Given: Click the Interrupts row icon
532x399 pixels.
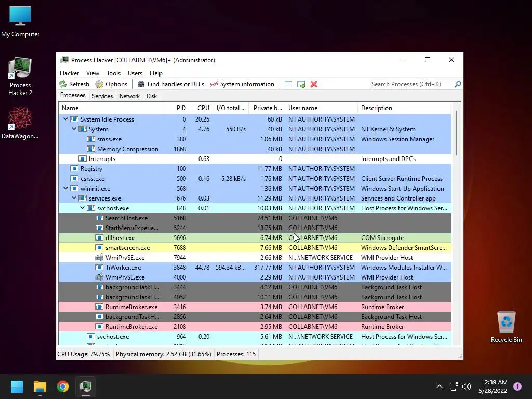Looking at the screenshot, I should (x=83, y=159).
